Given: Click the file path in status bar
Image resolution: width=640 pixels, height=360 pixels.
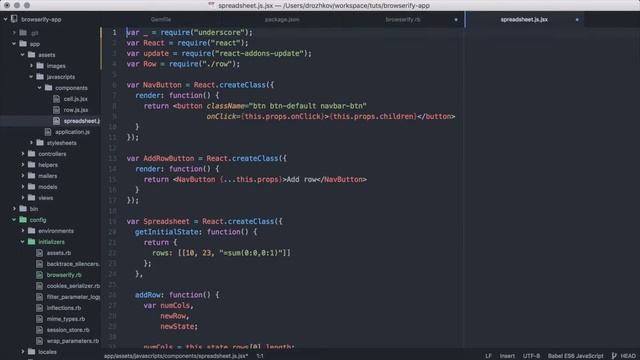Looking at the screenshot, I should (x=176, y=356).
